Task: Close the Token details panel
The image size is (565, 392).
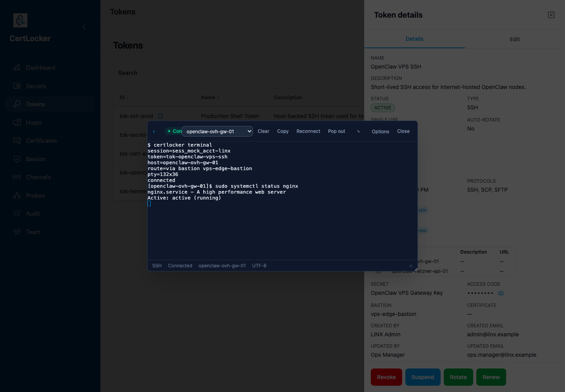Action: pos(551,15)
